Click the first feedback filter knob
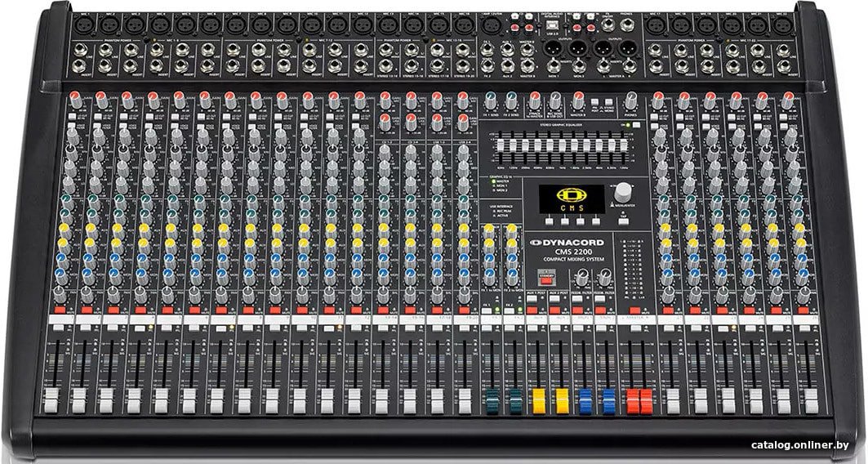This screenshot has height=464, width=868. 582,276
